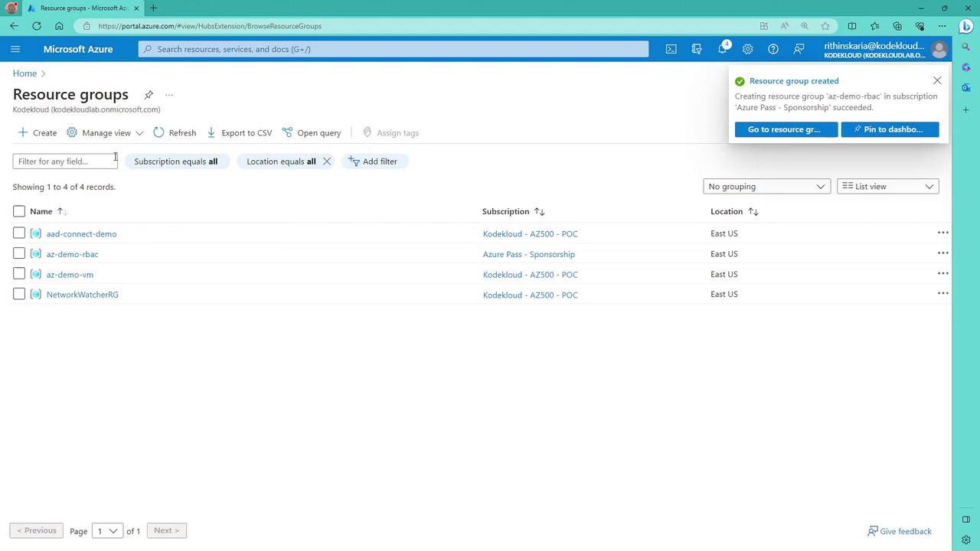Focus the Filter for any field box
This screenshot has width=980, height=551.
click(x=65, y=161)
